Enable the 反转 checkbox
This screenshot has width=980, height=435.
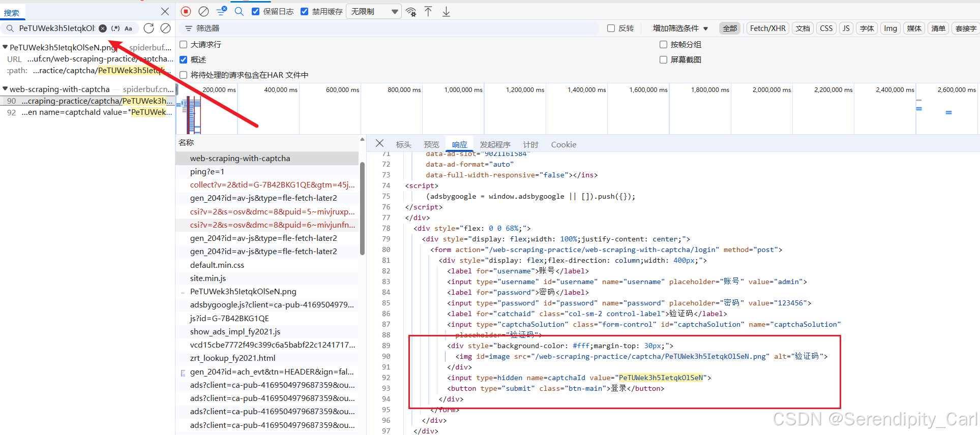611,28
